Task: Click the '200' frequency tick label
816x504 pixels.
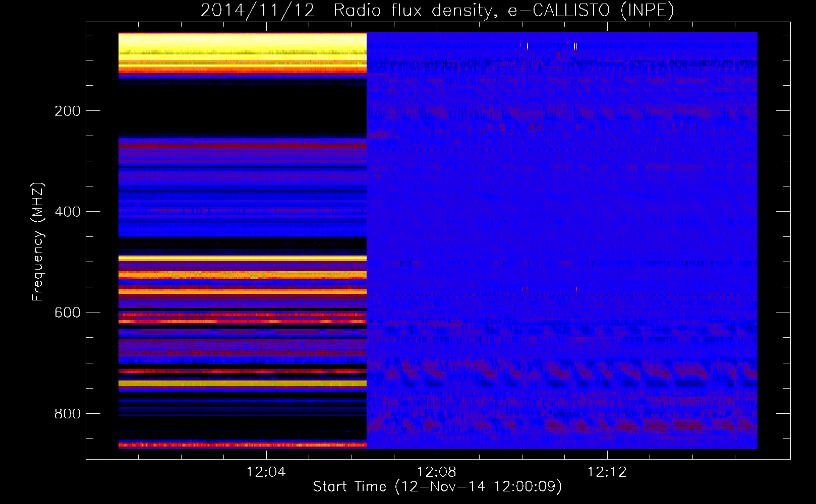Action: [x=68, y=111]
